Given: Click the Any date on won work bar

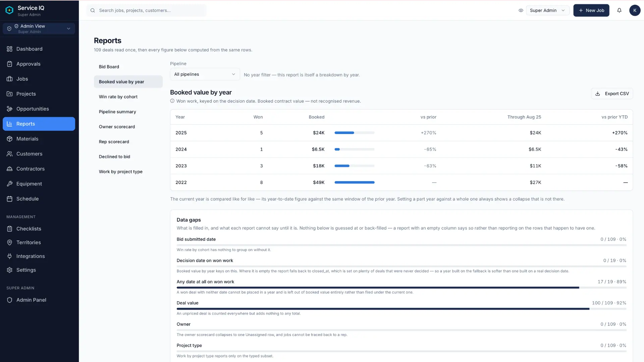Looking at the screenshot, I should (x=401, y=288).
